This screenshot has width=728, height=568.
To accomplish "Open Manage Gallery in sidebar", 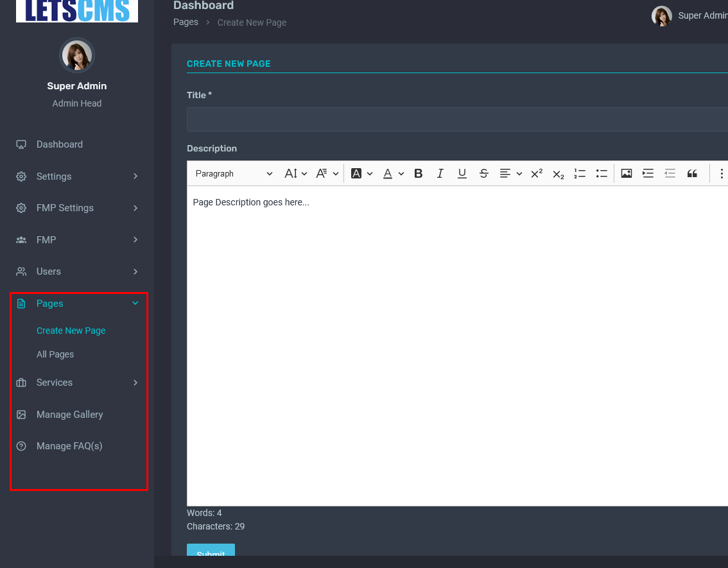I will click(69, 415).
